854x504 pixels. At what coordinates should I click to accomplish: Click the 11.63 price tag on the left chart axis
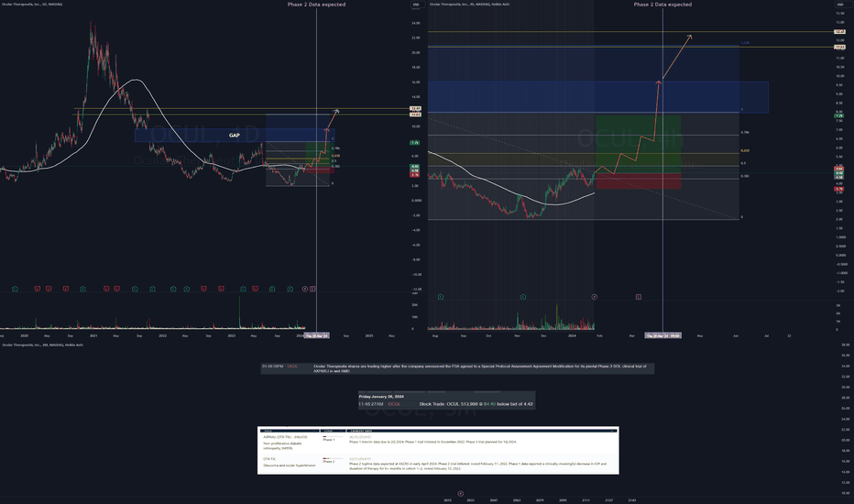pos(415,115)
